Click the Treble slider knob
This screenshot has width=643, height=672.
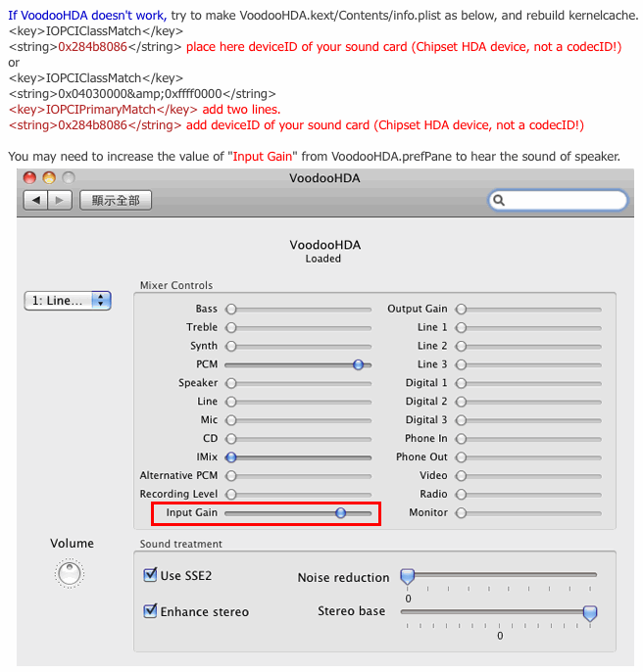pos(231,327)
